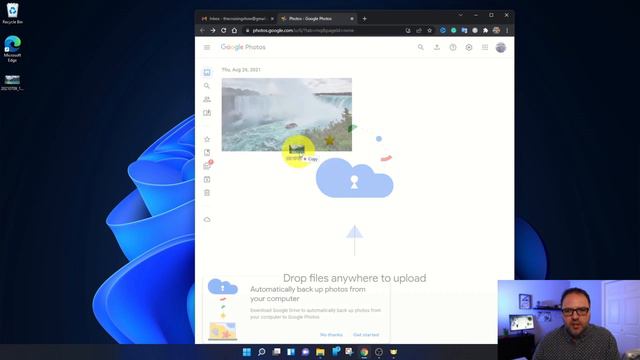This screenshot has height=360, width=640.
Task: Select the Microsoft Edge desktop shortcut
Action: pos(12,49)
